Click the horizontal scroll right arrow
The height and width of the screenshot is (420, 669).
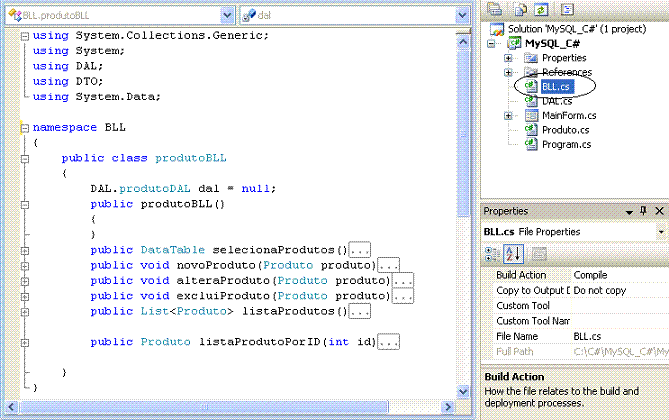coord(447,407)
